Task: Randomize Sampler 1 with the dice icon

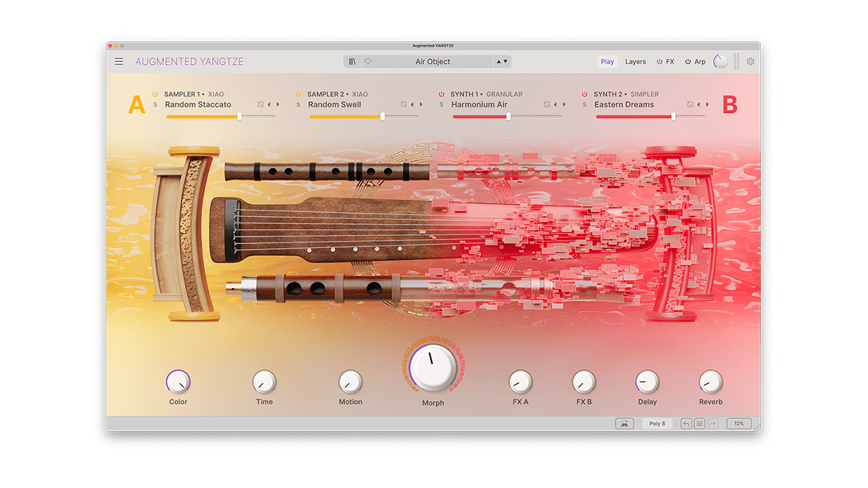Action: point(260,104)
